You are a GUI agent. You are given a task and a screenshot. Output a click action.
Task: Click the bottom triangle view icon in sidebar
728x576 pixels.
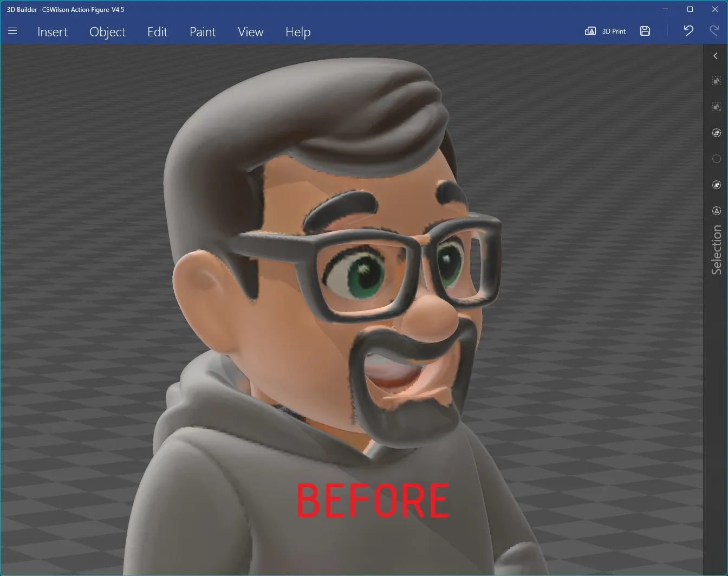click(716, 210)
